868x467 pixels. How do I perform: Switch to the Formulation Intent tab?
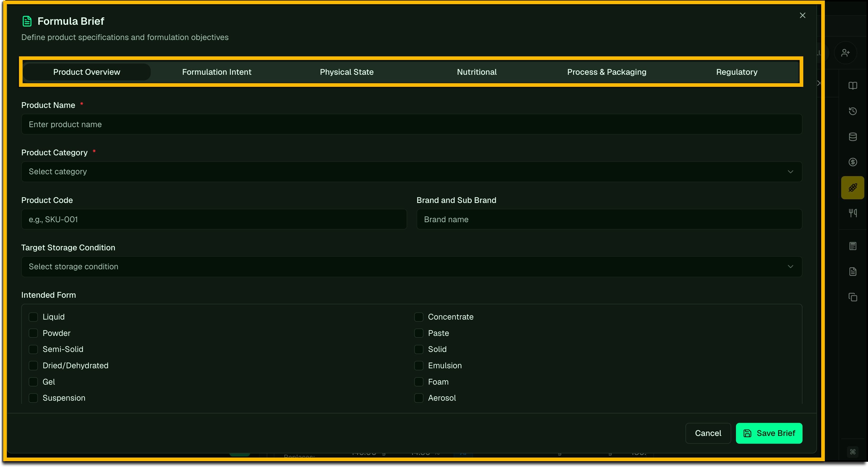[217, 72]
